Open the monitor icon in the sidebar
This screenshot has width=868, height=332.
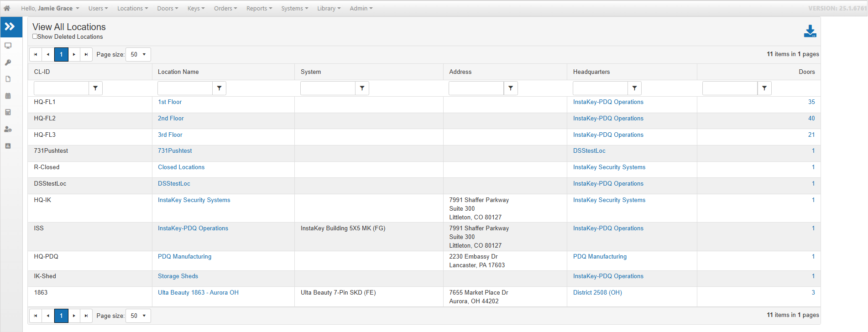(8, 46)
